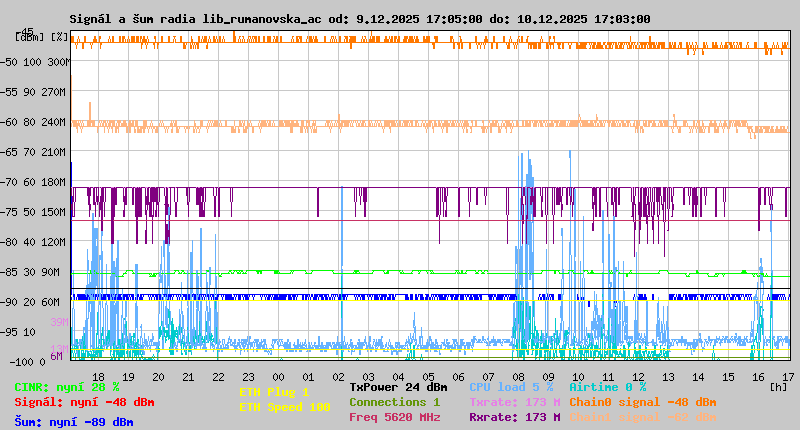Select the cyan Airtime 0 % label

click(x=607, y=387)
